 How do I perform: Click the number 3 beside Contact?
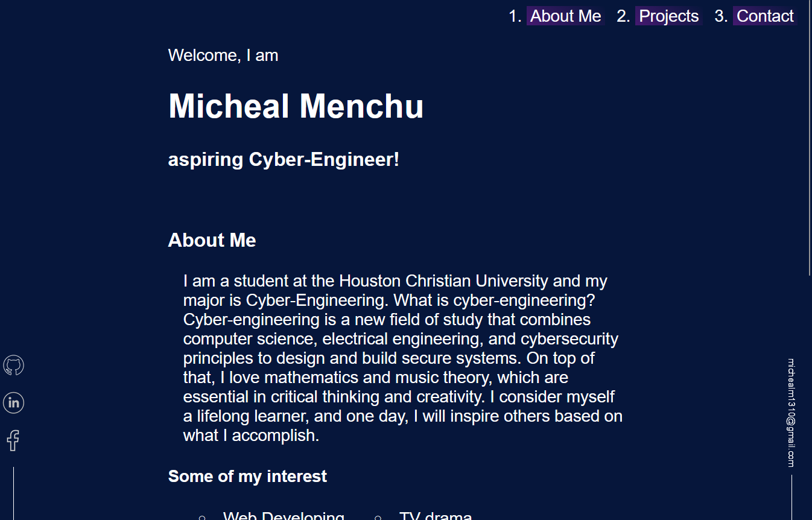(721, 16)
